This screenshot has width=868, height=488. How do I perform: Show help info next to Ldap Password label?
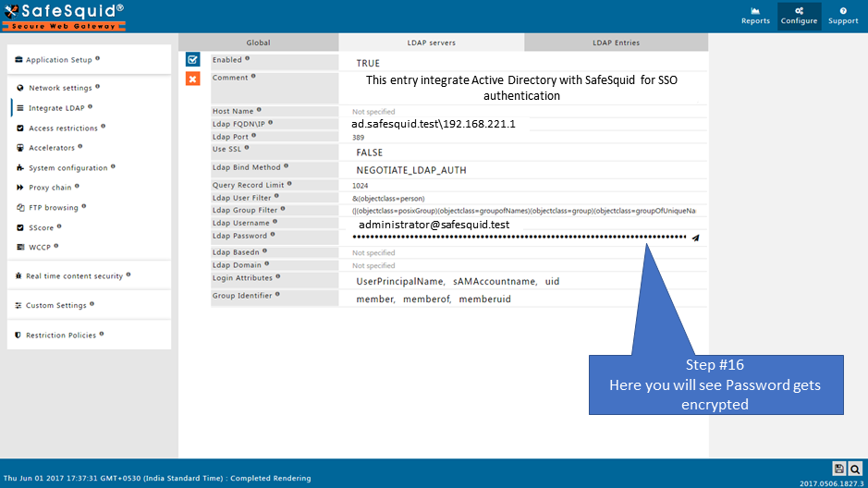click(273, 235)
